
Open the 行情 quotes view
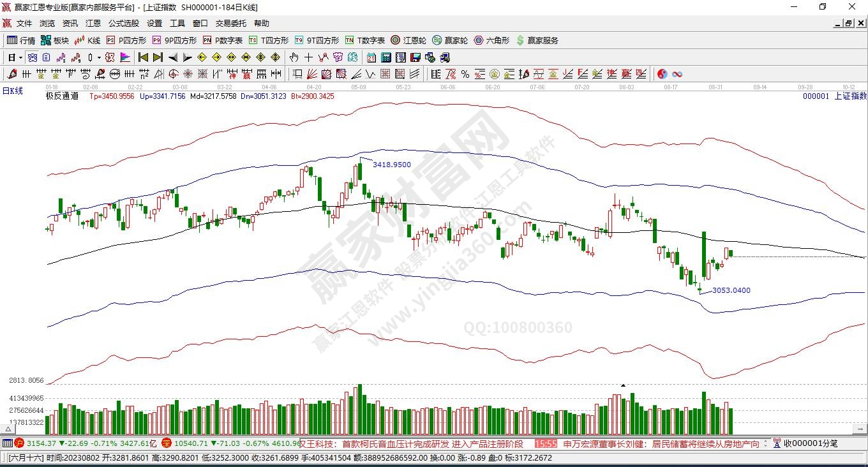click(x=20, y=40)
